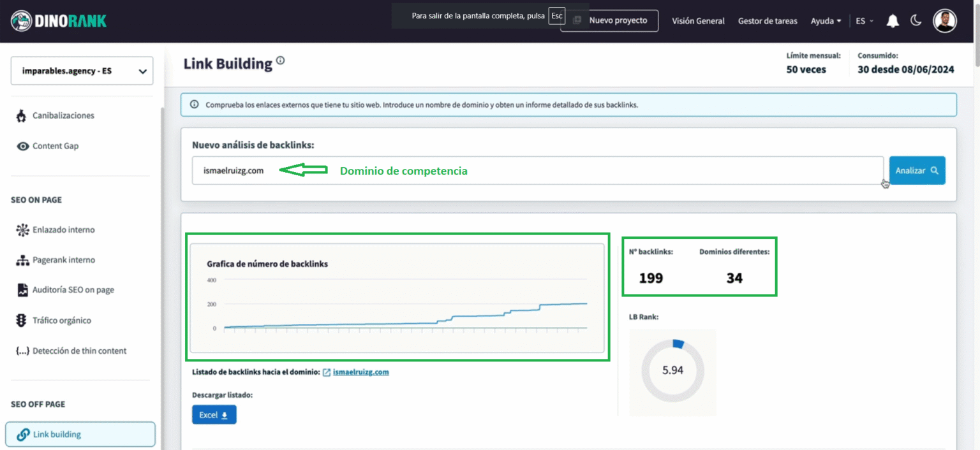Open Enlazado interno section
This screenshot has width=980, height=450.
63,229
